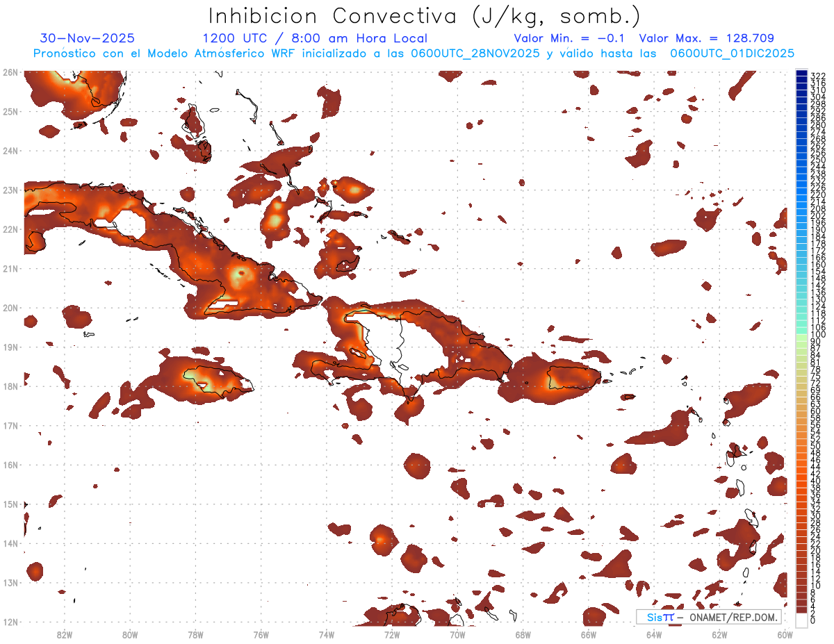Click the '1200 UTC / 8:00 am Hora Local' text
834x644 pixels.
pos(315,38)
